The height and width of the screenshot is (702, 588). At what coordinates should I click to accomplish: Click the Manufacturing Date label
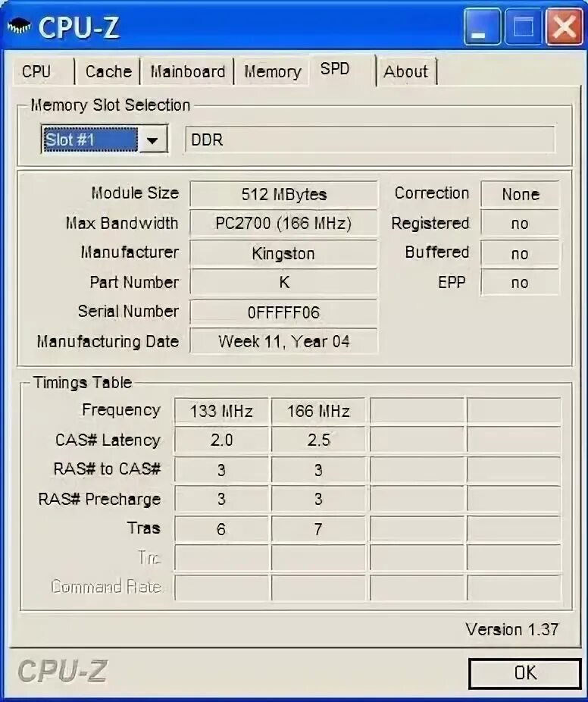coord(108,342)
